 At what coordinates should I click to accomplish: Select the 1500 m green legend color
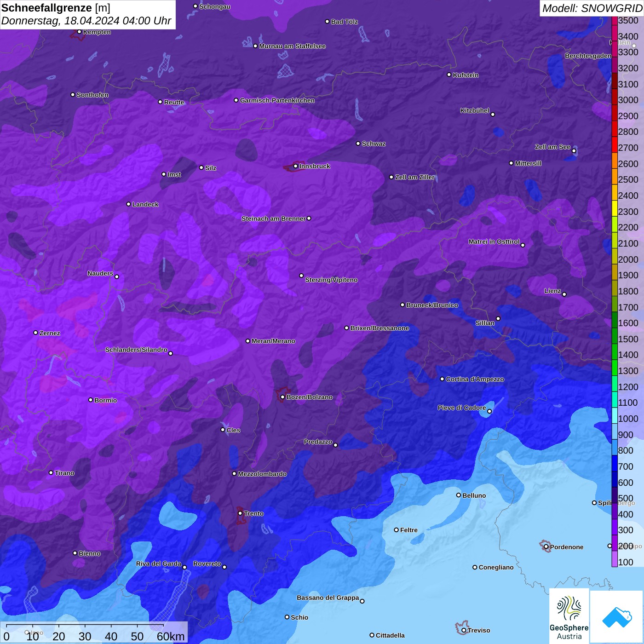[x=615, y=336]
